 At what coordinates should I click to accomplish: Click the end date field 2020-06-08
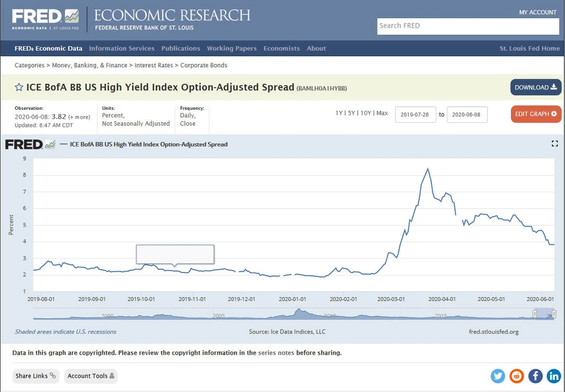pyautogui.click(x=467, y=115)
